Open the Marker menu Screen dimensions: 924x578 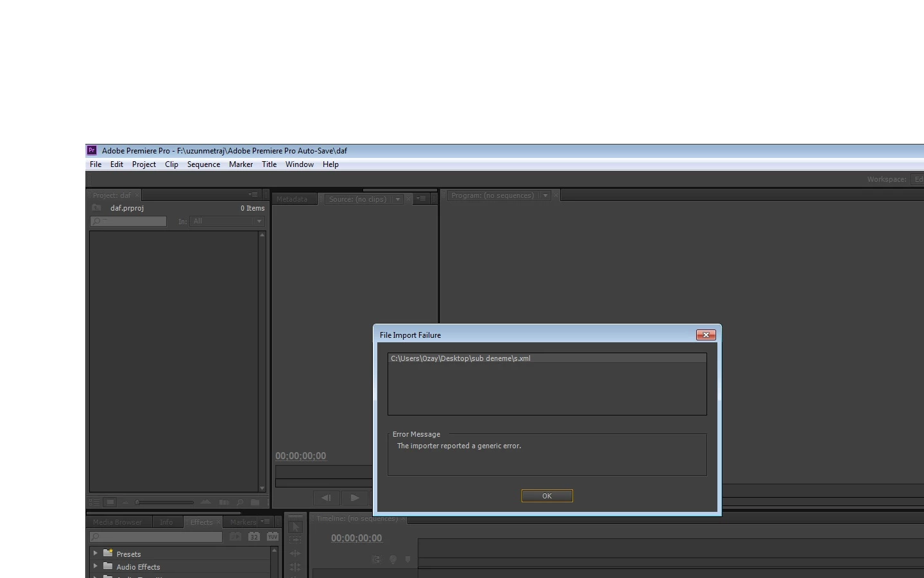pyautogui.click(x=241, y=164)
